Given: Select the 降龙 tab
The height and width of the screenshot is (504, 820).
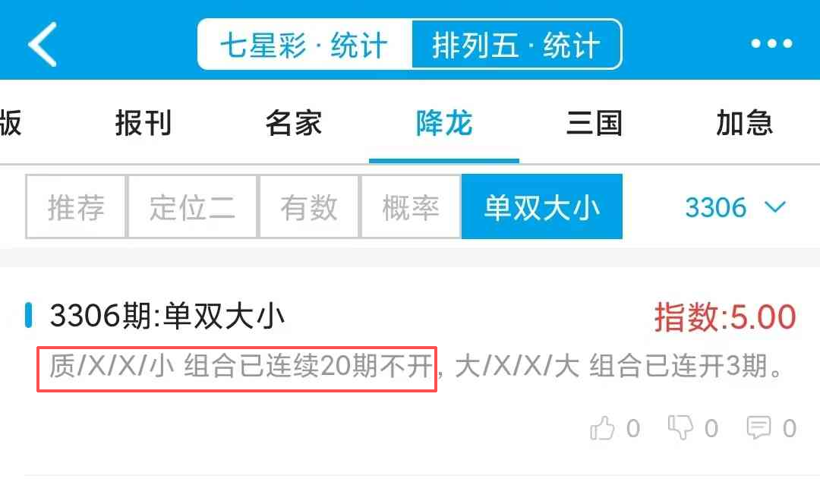Looking at the screenshot, I should (x=444, y=124).
